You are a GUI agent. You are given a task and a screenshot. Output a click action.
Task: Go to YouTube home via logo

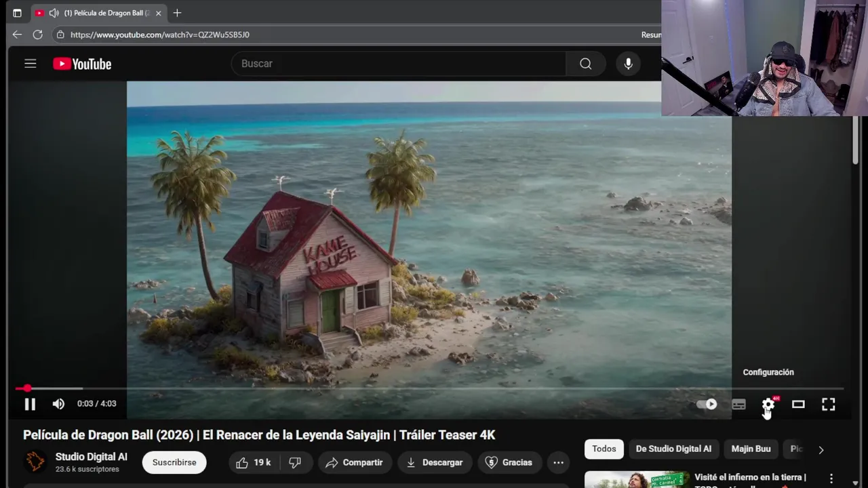[82, 64]
